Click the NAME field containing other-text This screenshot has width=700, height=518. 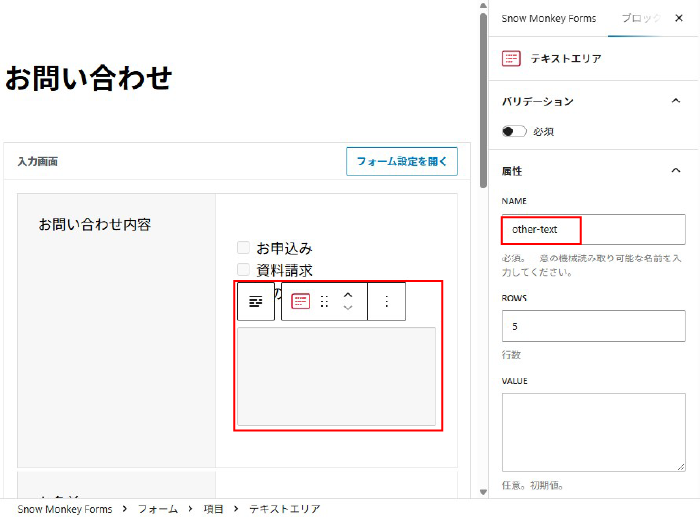coord(593,230)
